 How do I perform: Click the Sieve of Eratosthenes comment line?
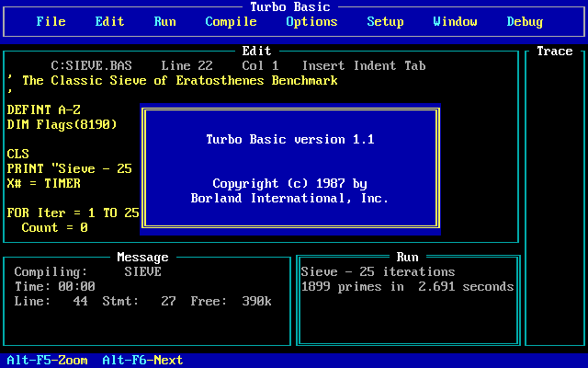pos(173,80)
